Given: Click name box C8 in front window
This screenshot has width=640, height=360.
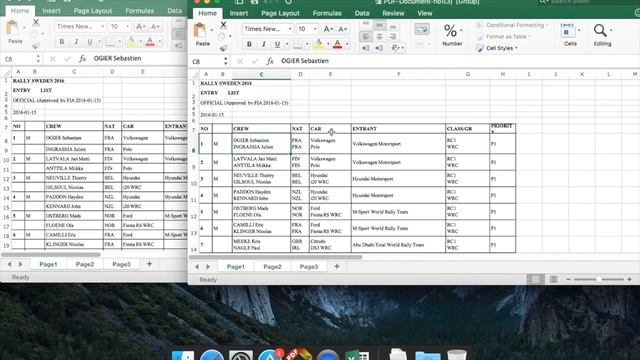Looking at the screenshot, I should pyautogui.click(x=206, y=62).
